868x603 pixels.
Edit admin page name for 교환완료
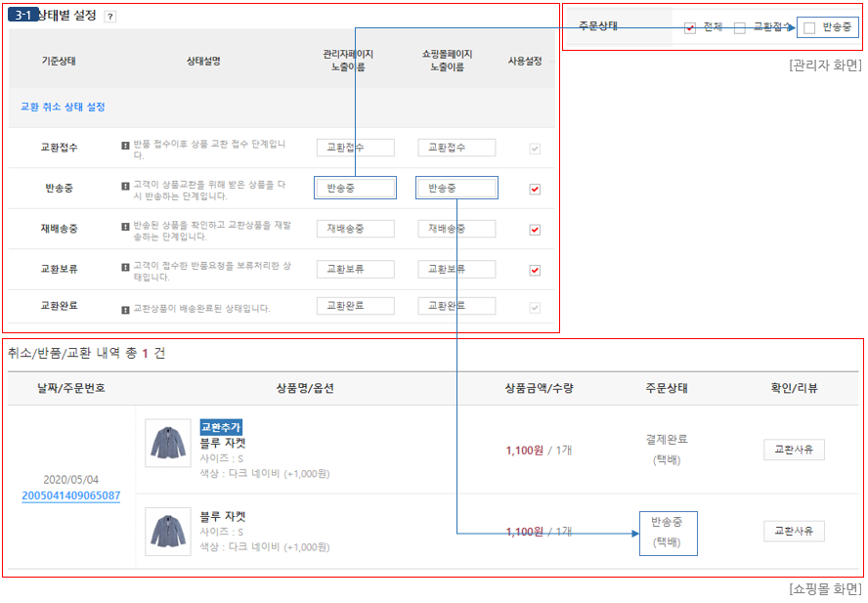point(356,306)
